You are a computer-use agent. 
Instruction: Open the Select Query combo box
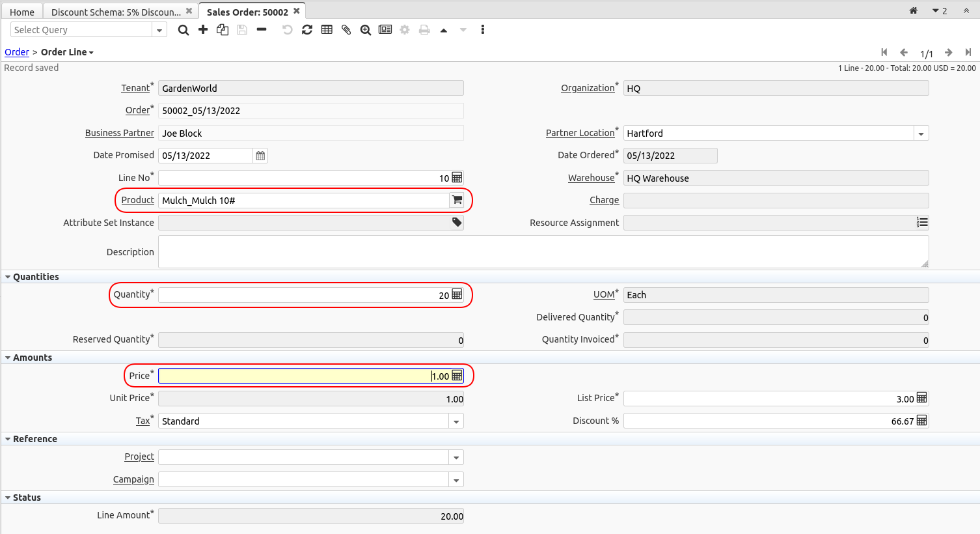(x=159, y=30)
